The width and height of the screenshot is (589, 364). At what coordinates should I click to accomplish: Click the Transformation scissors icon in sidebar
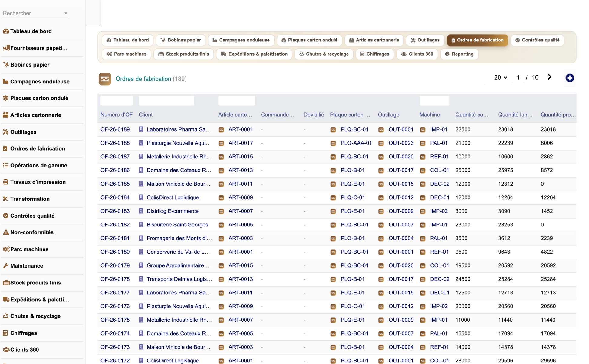[x=5, y=199]
